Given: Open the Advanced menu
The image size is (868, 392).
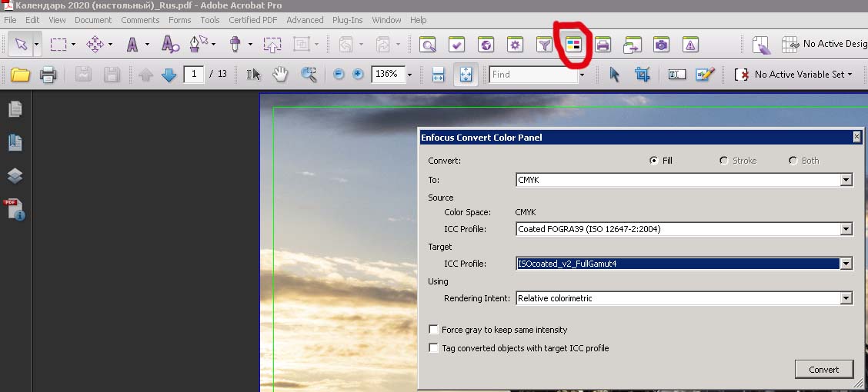Looking at the screenshot, I should pos(305,20).
